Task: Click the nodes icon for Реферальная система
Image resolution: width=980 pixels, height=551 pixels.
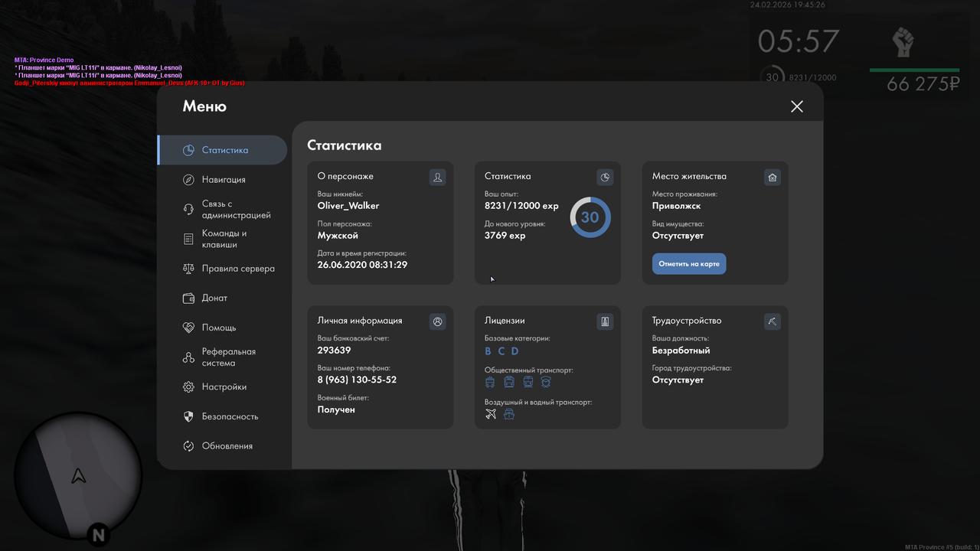Action: pyautogui.click(x=188, y=357)
